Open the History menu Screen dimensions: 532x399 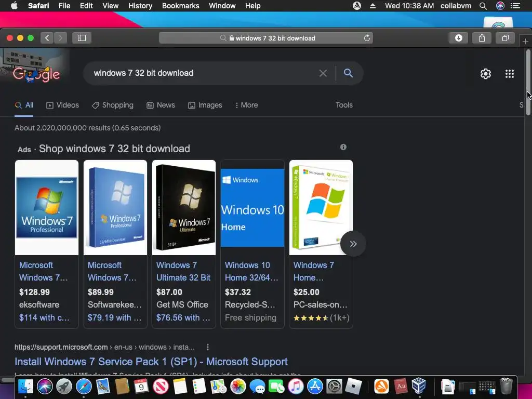(x=140, y=6)
